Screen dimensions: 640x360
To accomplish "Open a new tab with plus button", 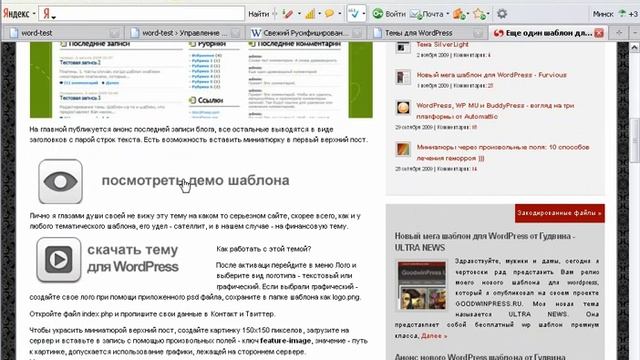I will [619, 33].
